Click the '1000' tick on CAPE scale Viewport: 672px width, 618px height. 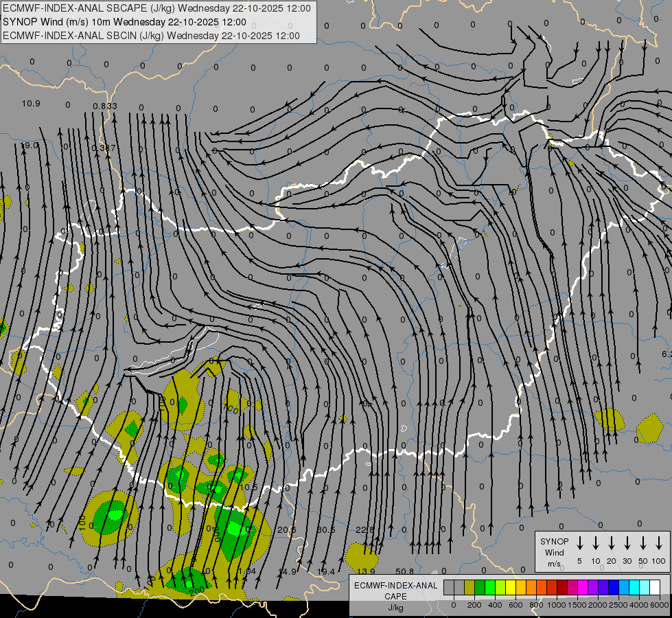pyautogui.click(x=556, y=605)
